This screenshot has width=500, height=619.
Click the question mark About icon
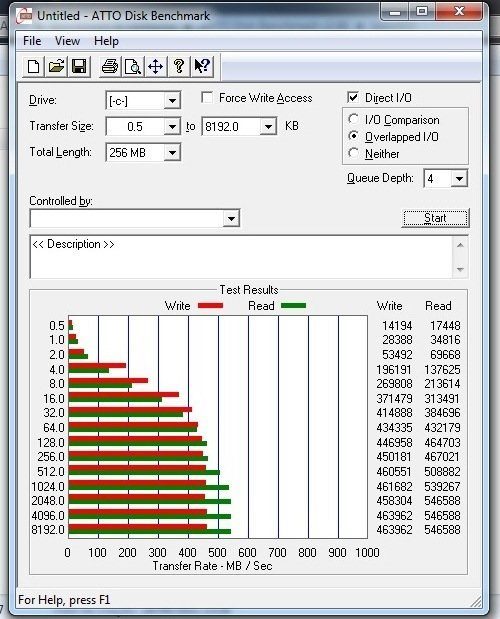coord(179,66)
